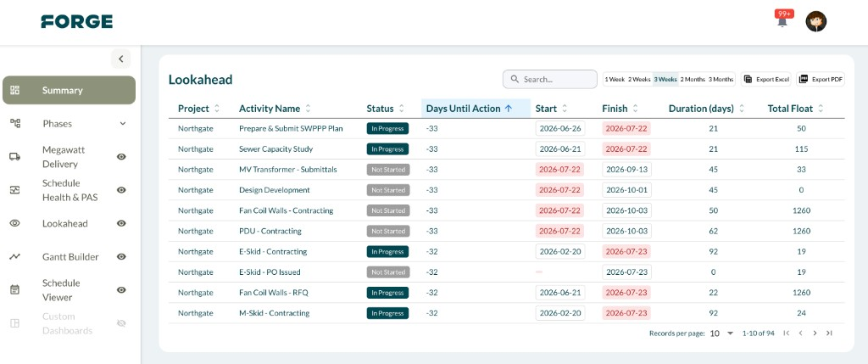
Task: Click the PDF export icon
Action: coord(804,79)
